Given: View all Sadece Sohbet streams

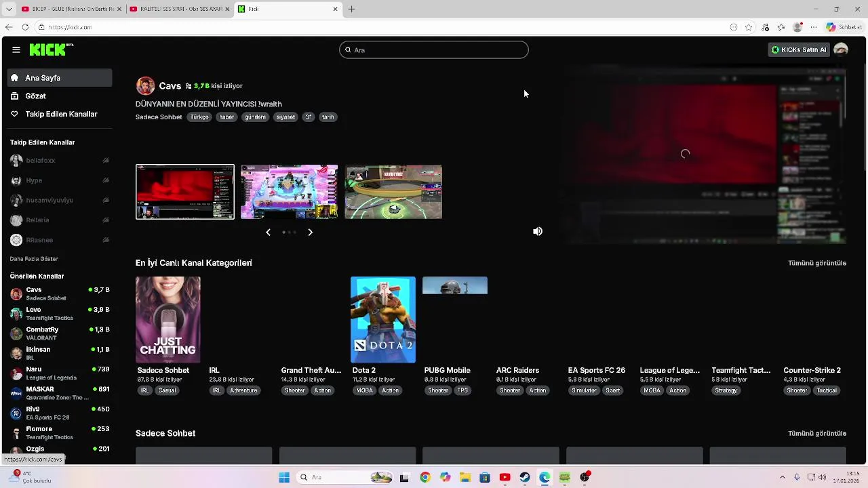Looking at the screenshot, I should (x=817, y=433).
